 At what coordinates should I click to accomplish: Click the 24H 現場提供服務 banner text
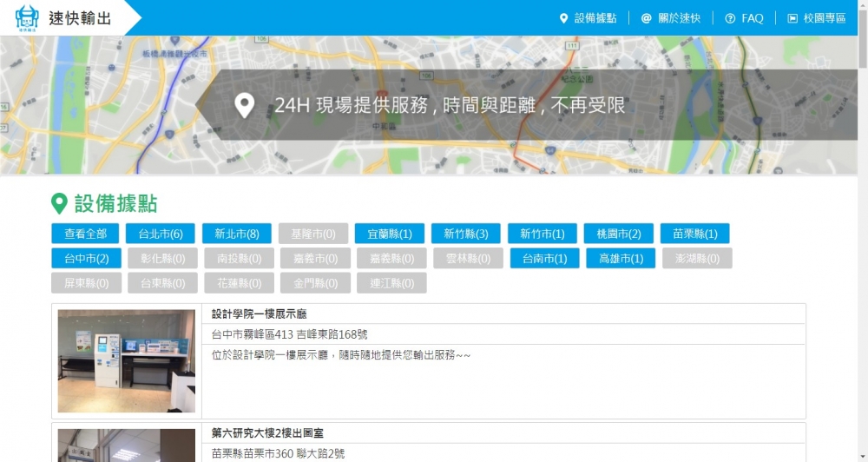(x=450, y=105)
